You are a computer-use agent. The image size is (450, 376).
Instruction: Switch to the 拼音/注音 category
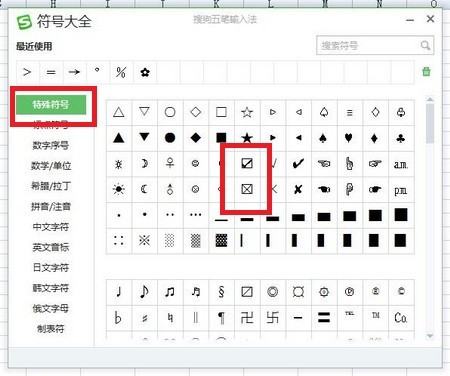click(51, 206)
